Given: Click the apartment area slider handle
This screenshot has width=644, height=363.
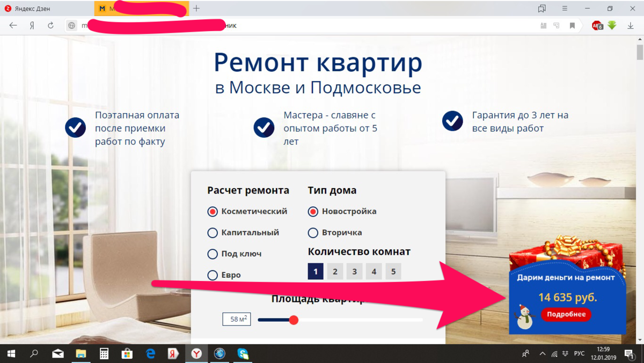Looking at the screenshot, I should click(x=294, y=320).
